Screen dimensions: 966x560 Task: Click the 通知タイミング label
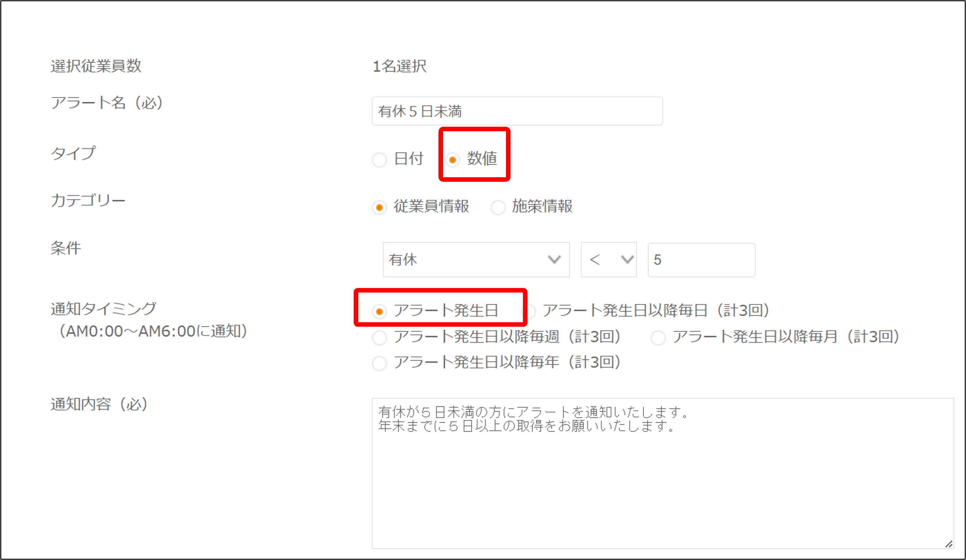103,309
